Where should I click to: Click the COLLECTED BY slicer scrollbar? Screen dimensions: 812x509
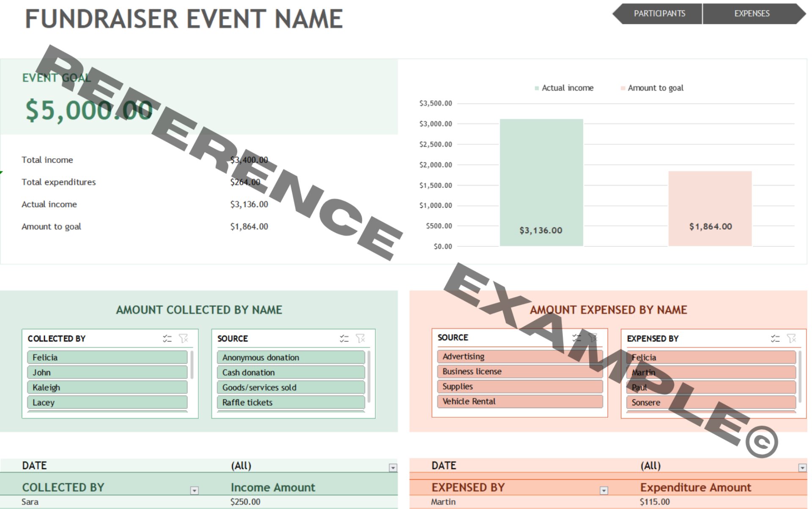click(192, 365)
